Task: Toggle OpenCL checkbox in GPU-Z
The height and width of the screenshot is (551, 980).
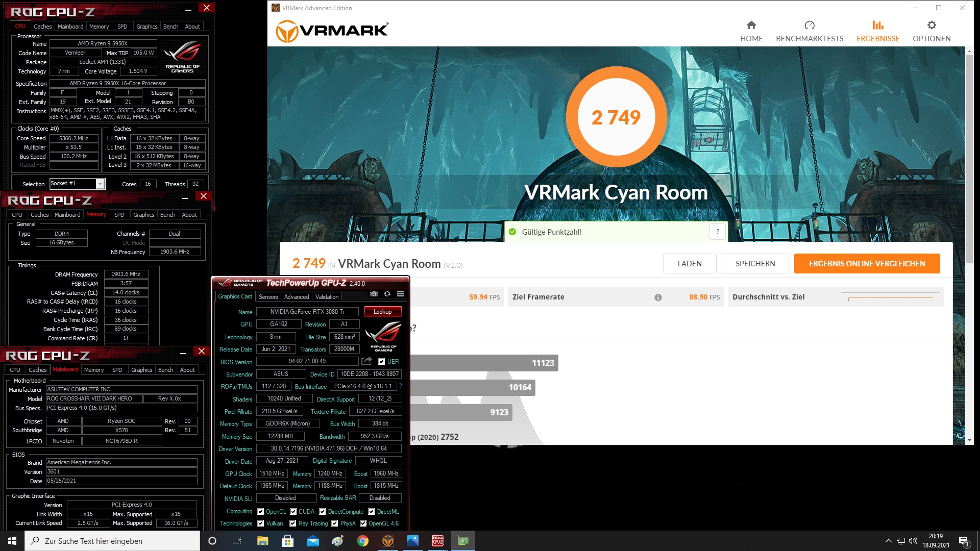Action: [x=261, y=512]
